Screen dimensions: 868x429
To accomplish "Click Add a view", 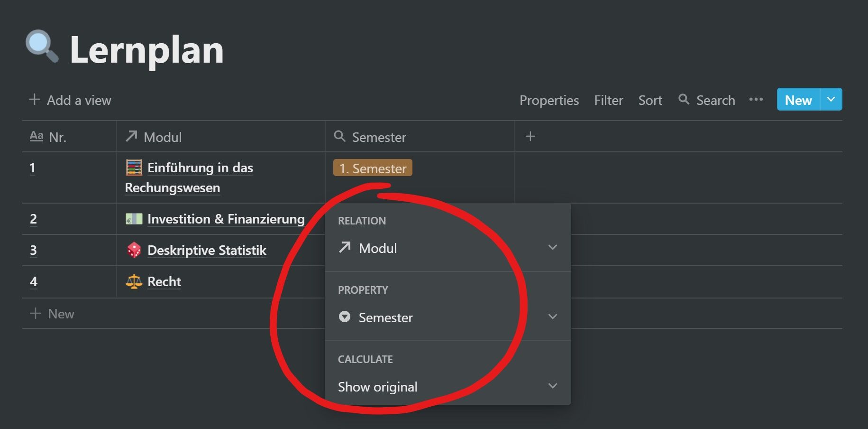I will [x=70, y=100].
